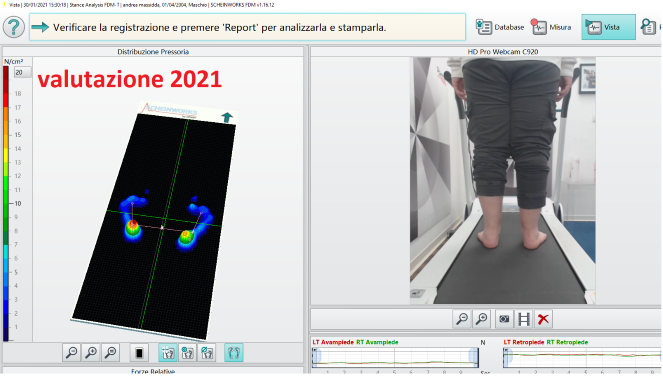663x376 pixels.
Task: Zoom out the webcam video
Action: (462, 319)
